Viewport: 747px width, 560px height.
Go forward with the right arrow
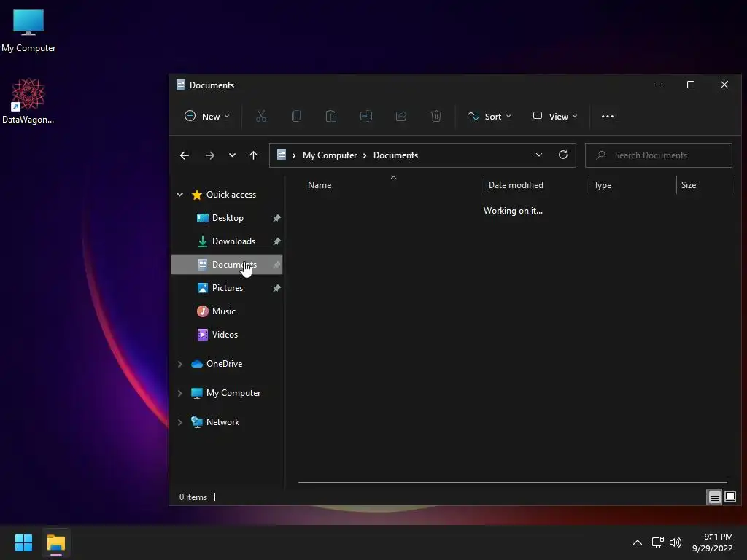[x=209, y=155]
